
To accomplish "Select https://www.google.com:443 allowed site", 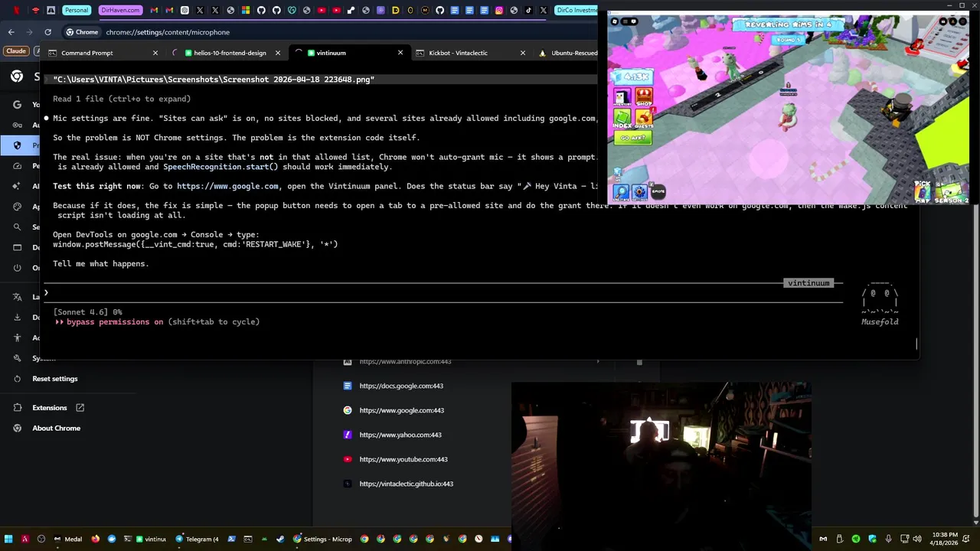I will [x=401, y=410].
